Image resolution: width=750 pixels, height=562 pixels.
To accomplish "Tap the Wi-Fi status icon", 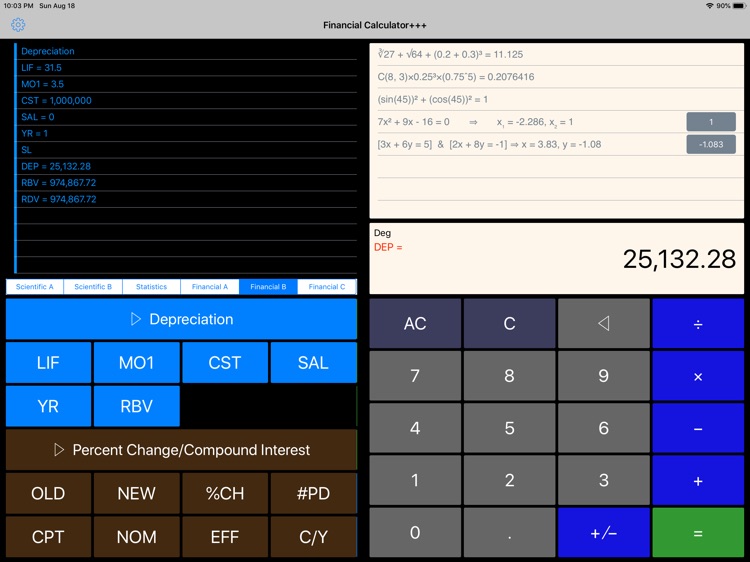I will click(x=710, y=6).
